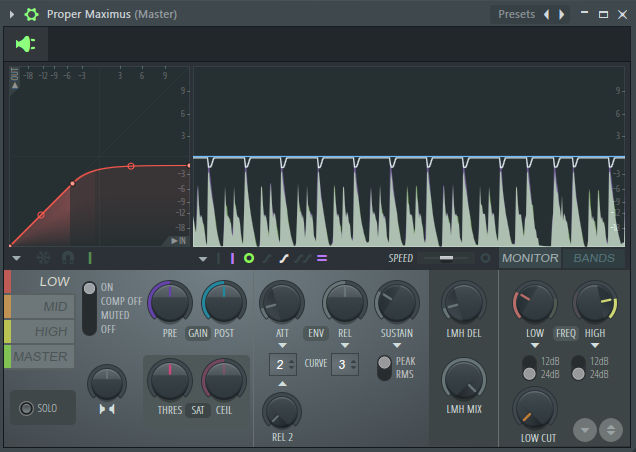Expand plugin menu arrow in title bar
The height and width of the screenshot is (452, 636).
click(12, 15)
